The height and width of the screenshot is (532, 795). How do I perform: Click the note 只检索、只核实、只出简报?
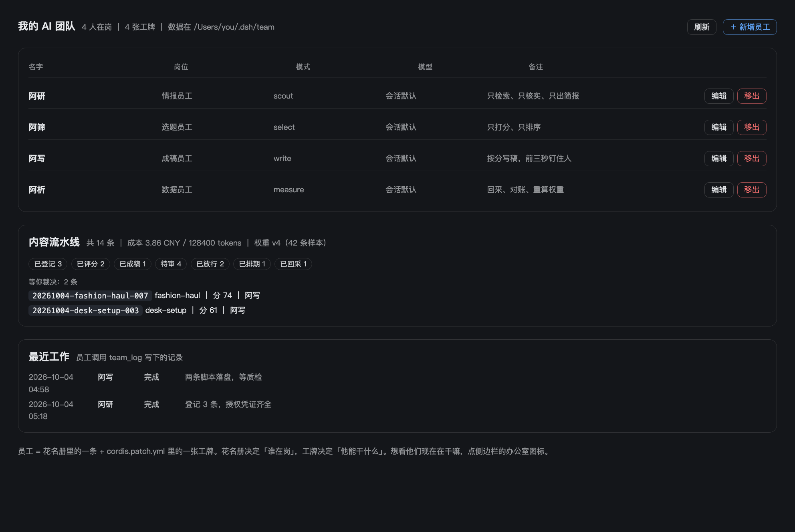pyautogui.click(x=533, y=96)
